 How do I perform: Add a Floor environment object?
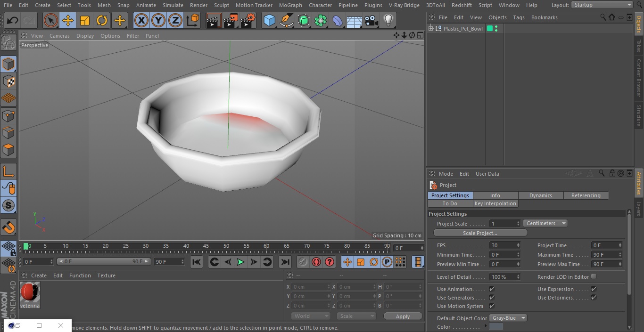pyautogui.click(x=355, y=20)
